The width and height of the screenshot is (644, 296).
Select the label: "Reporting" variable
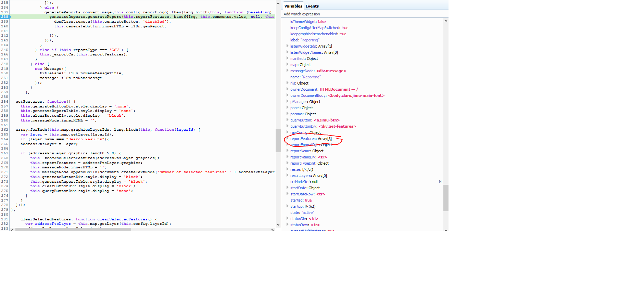[305, 40]
